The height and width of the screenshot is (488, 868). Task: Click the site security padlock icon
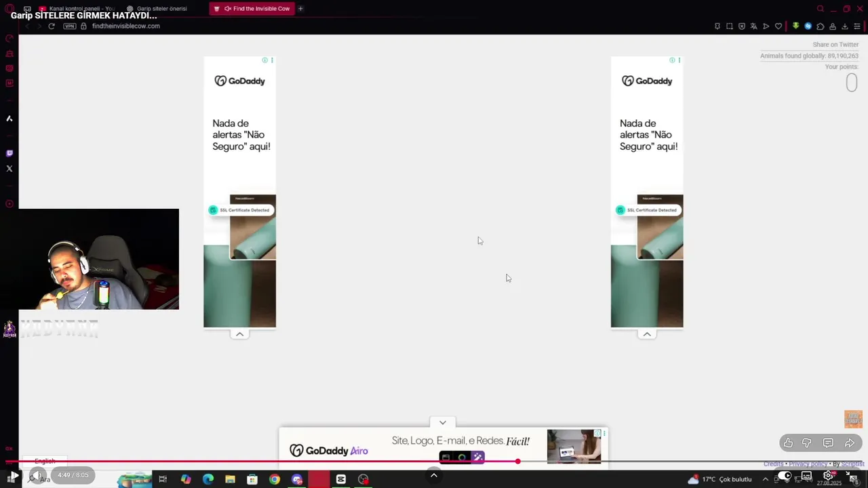(84, 26)
